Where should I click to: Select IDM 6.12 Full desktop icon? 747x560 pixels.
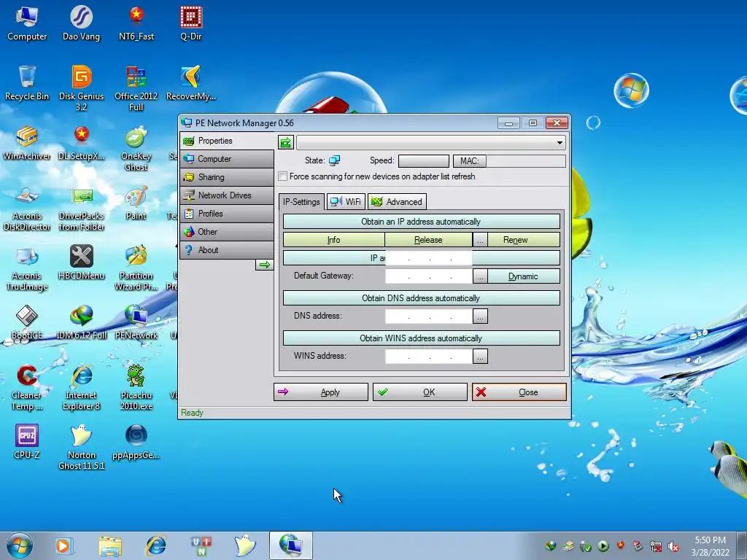(82, 323)
